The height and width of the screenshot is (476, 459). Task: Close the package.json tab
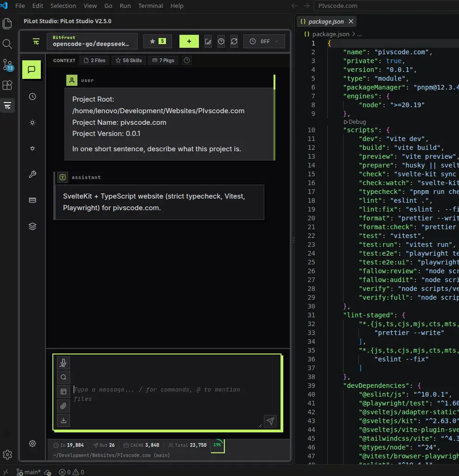pyautogui.click(x=351, y=21)
